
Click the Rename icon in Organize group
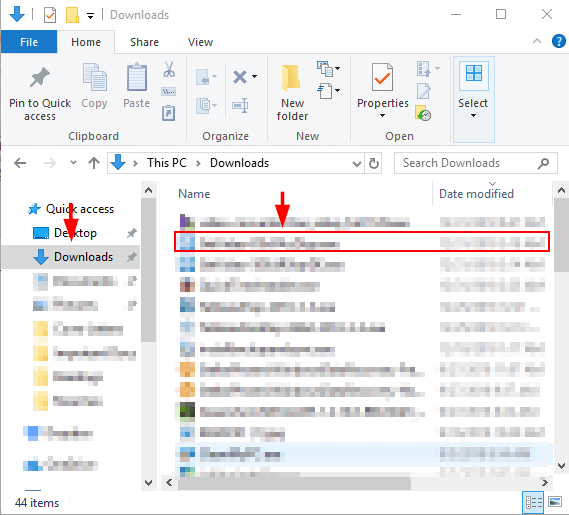240,105
